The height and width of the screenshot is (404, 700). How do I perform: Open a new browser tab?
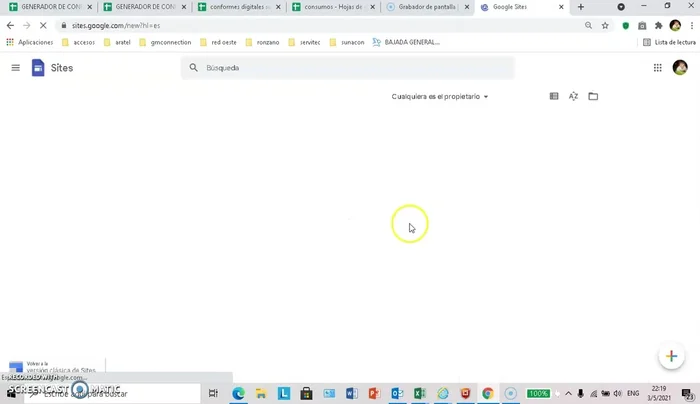pyautogui.click(x=581, y=7)
